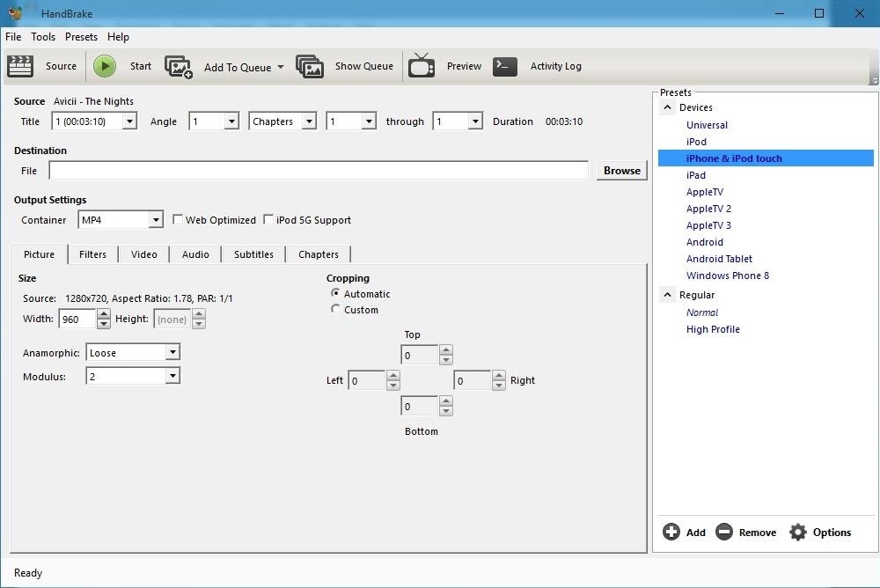880x588 pixels.
Task: Select the Android preset
Action: (x=704, y=242)
